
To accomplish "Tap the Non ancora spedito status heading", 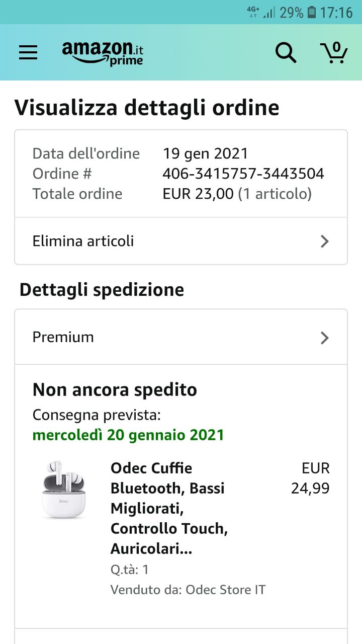I will coord(115,390).
